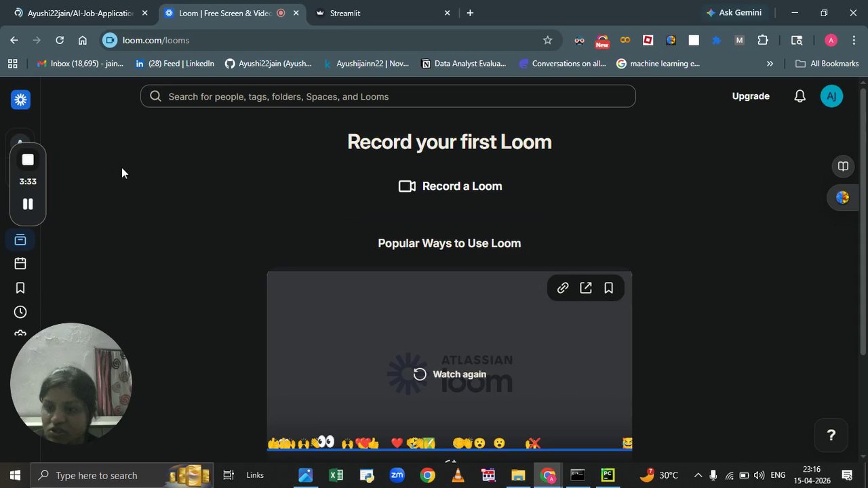Viewport: 868px width, 488px height.
Task: Open the Chrome three-dot menu
Action: point(854,40)
